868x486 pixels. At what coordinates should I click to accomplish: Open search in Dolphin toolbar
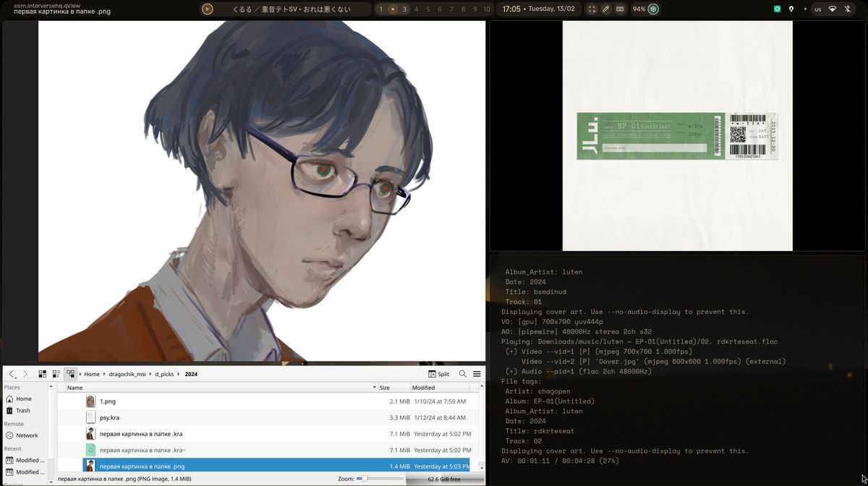[x=463, y=374]
